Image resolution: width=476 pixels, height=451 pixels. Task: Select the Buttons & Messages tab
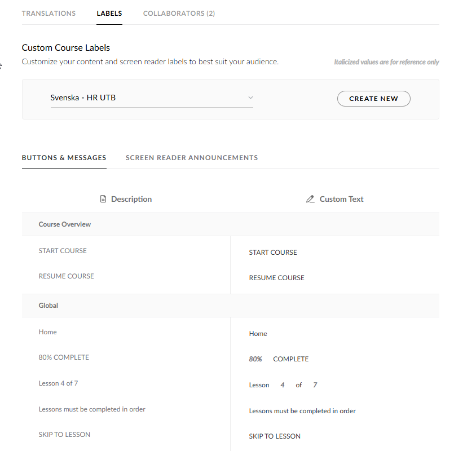pos(64,158)
